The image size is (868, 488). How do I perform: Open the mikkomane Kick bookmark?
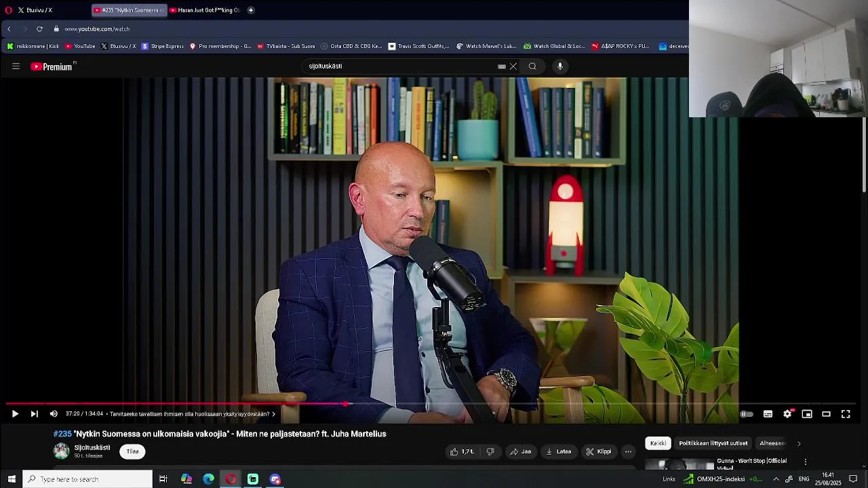tap(33, 46)
